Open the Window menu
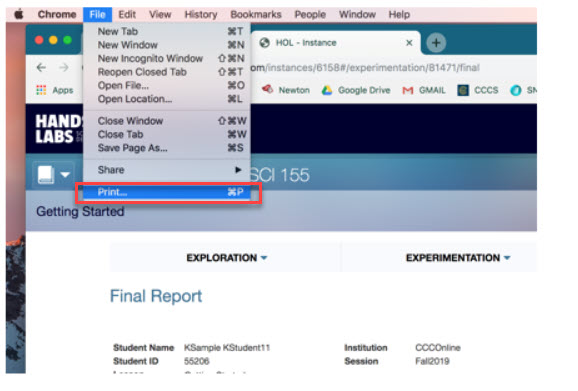Image resolution: width=578 pixels, height=391 pixels. point(357,14)
